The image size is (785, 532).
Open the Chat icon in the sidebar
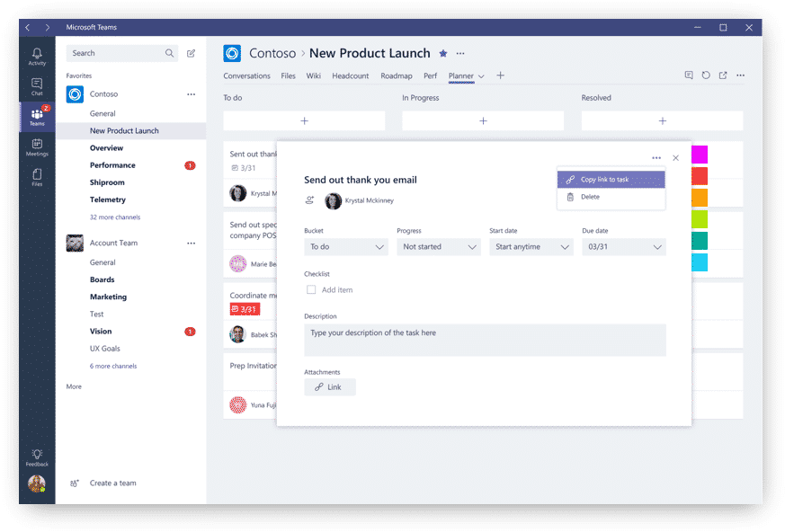37,86
